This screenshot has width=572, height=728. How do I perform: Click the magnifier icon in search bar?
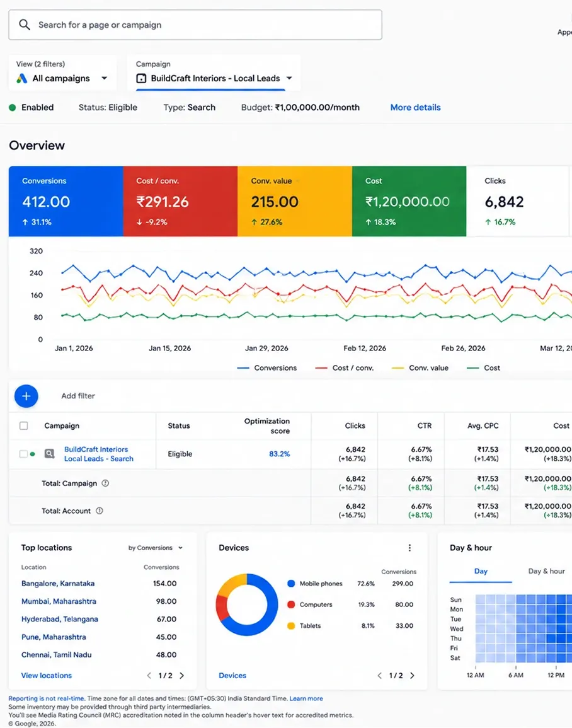click(25, 25)
